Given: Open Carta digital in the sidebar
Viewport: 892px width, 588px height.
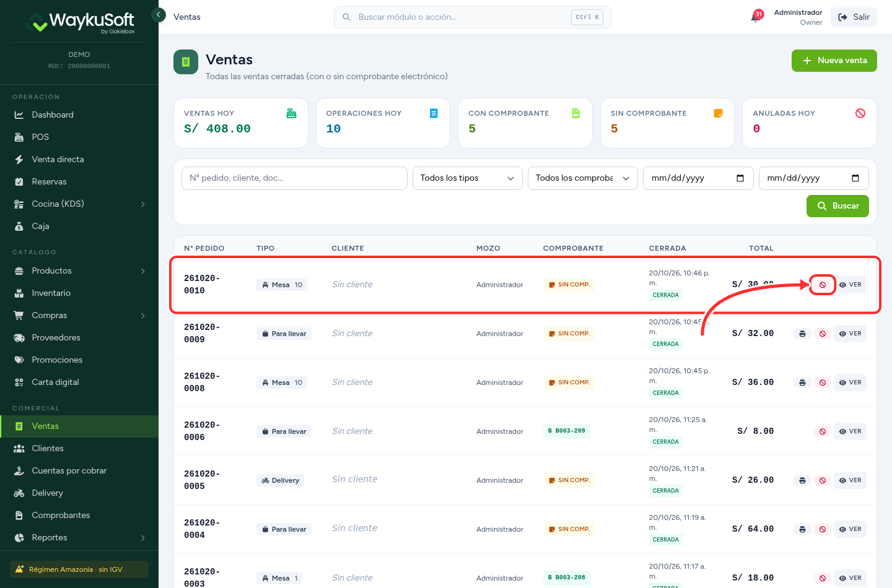Looking at the screenshot, I should click(x=79, y=383).
